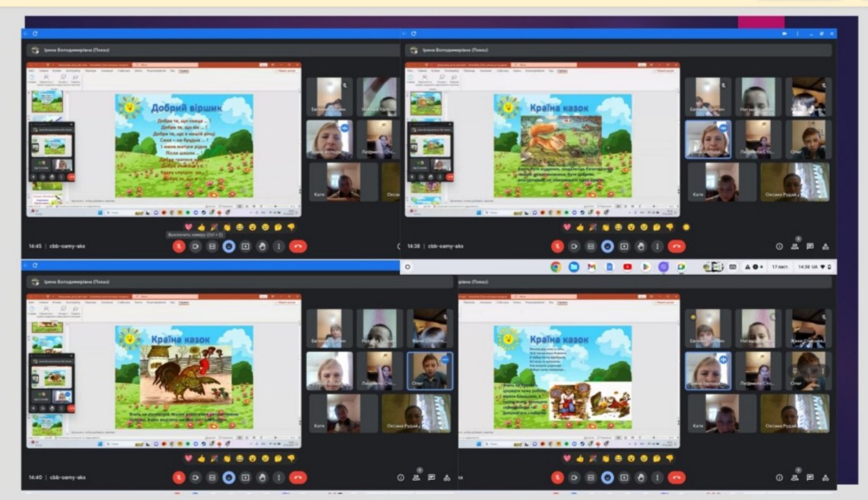Hang up the 14:38 call
This screenshot has width=868, height=500.
(676, 246)
